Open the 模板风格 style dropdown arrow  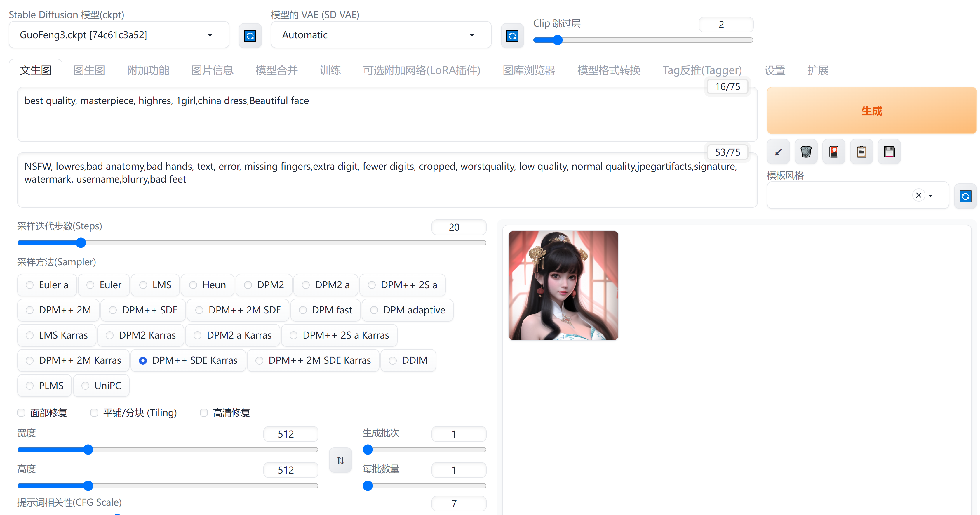931,196
